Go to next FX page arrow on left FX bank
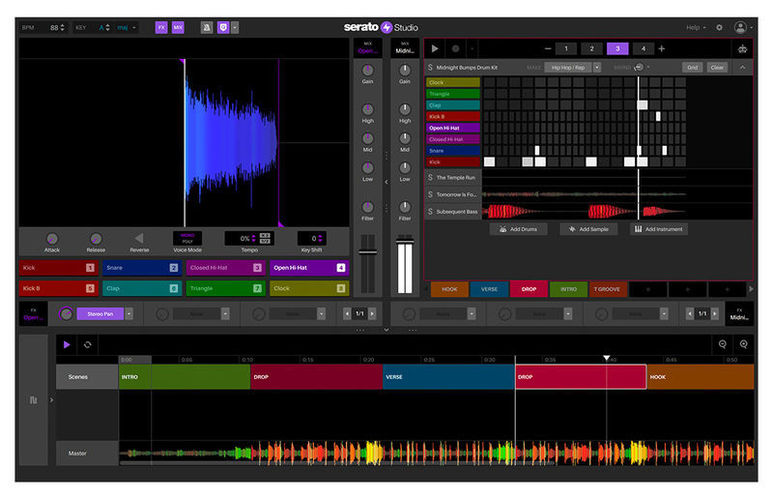 [372, 314]
